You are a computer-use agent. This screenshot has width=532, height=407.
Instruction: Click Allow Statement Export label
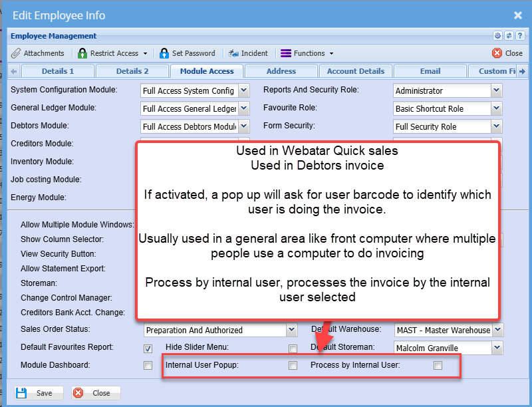click(63, 269)
